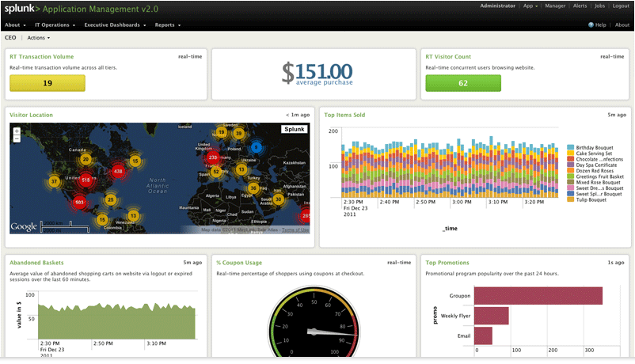
Task: Open the Help link
Action: (601, 25)
